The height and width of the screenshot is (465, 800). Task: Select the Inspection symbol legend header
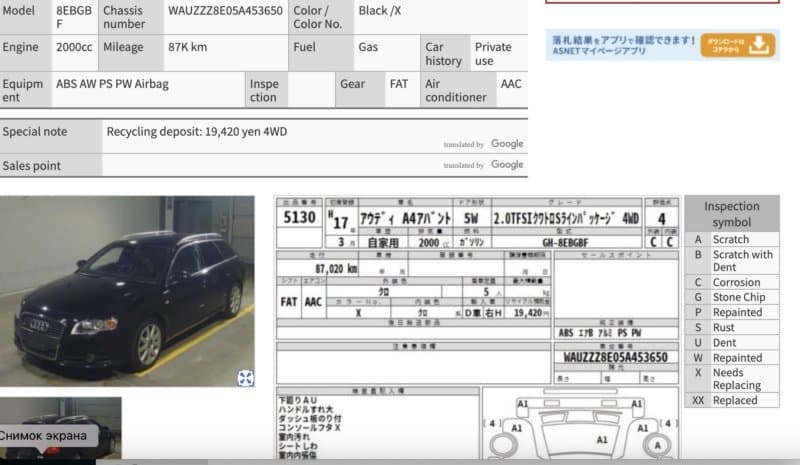(x=732, y=214)
